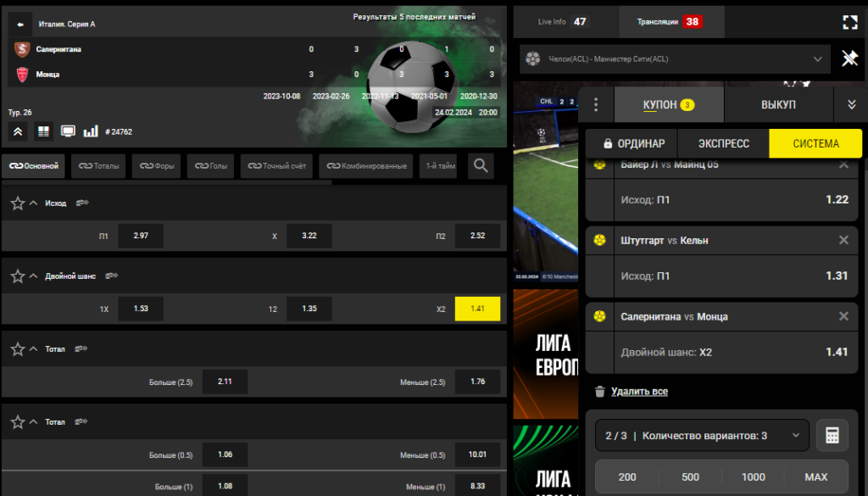Click Удалить все link
868x496 pixels.
pyautogui.click(x=639, y=392)
